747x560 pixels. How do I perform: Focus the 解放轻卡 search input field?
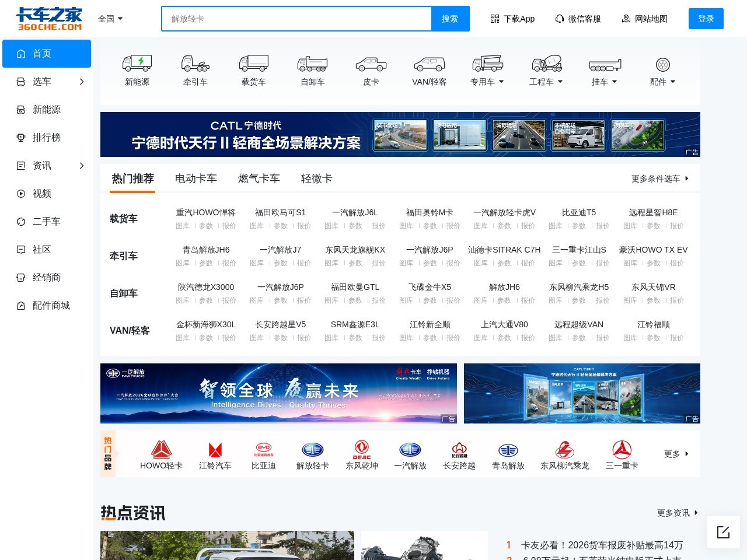click(x=296, y=19)
